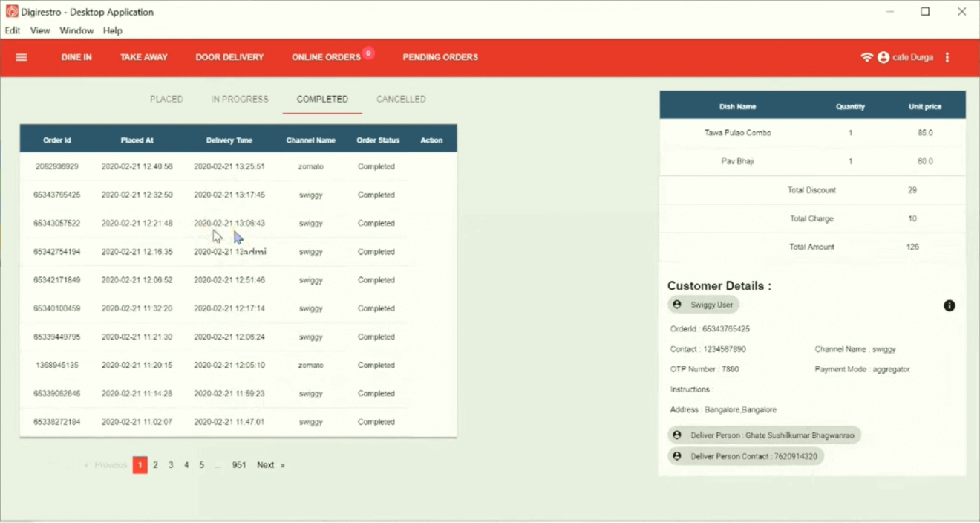Open the IN PROGRESS orders tab
Image resolution: width=980 pixels, height=523 pixels.
click(240, 98)
